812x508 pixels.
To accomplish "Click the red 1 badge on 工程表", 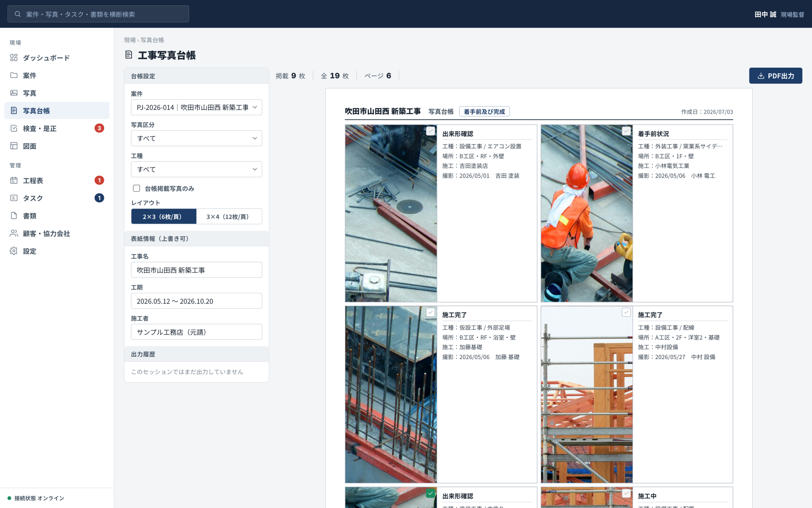I will (x=99, y=180).
